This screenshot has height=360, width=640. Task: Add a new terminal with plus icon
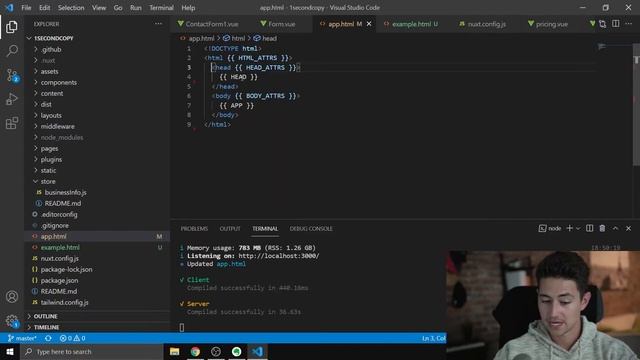coord(569,228)
